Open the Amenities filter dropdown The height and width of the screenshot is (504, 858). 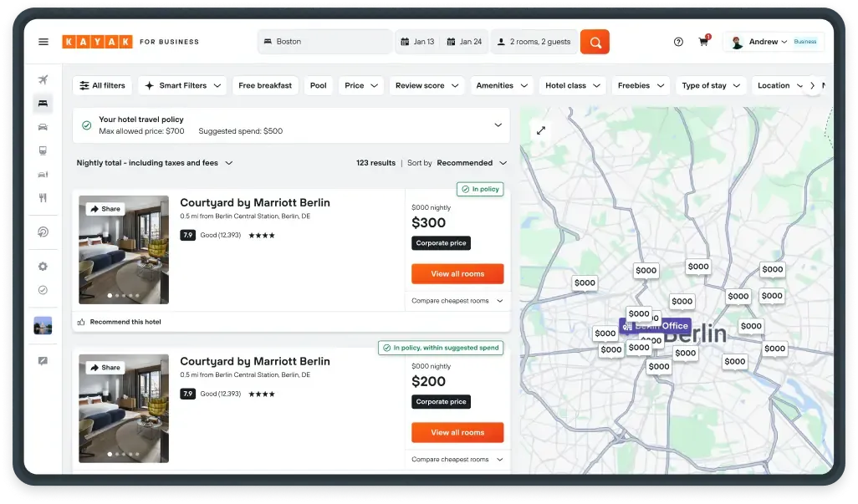coord(502,85)
